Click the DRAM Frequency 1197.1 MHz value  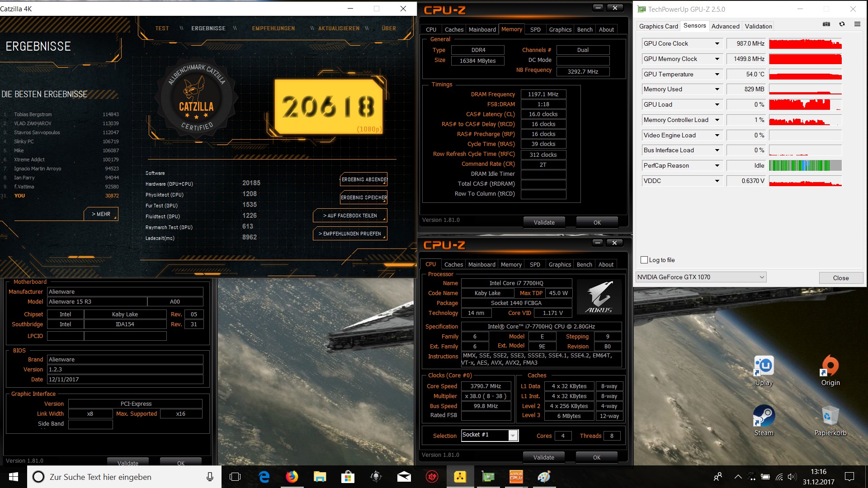pos(543,94)
